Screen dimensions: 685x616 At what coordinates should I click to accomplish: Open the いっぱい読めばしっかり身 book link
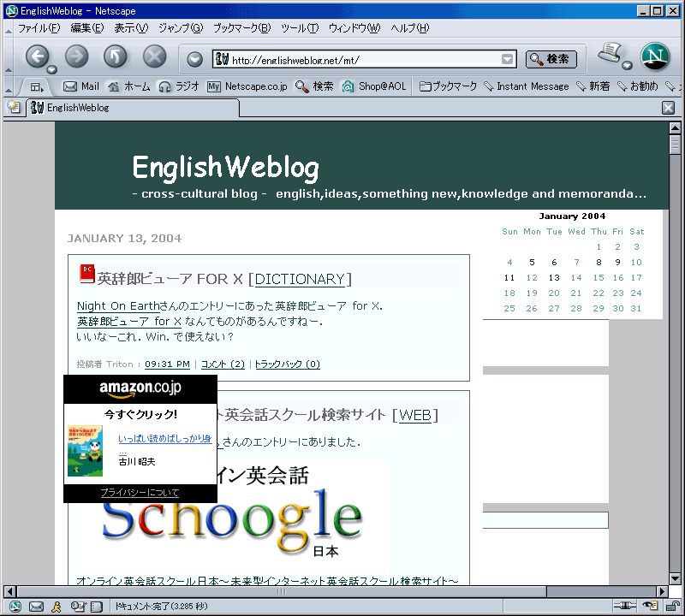[x=165, y=439]
